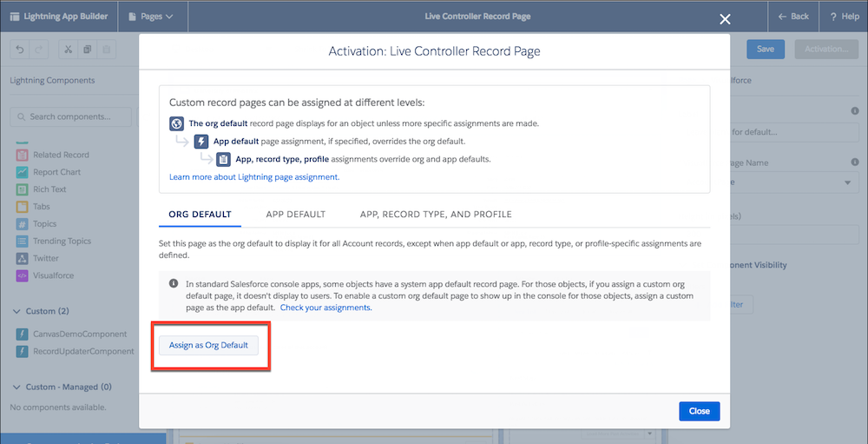Screen dimensions: 868x444
Task: Click the Paste clipboard icon
Action: (x=106, y=50)
